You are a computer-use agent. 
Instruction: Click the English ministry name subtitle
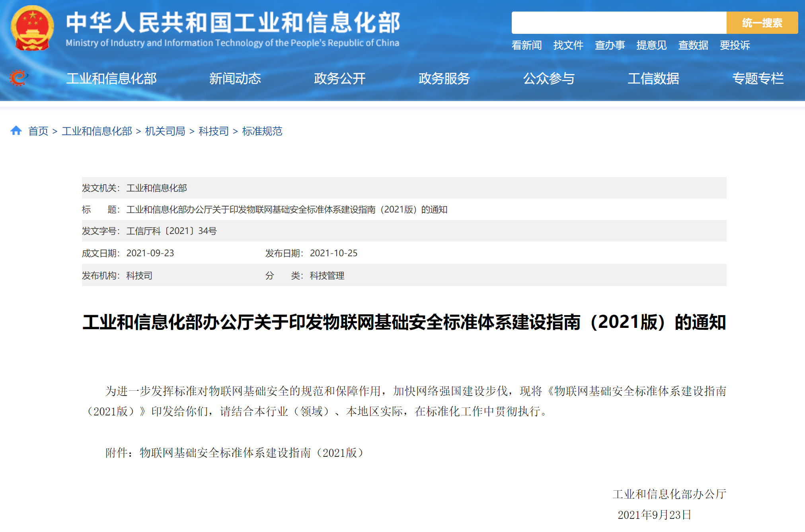[x=232, y=43]
